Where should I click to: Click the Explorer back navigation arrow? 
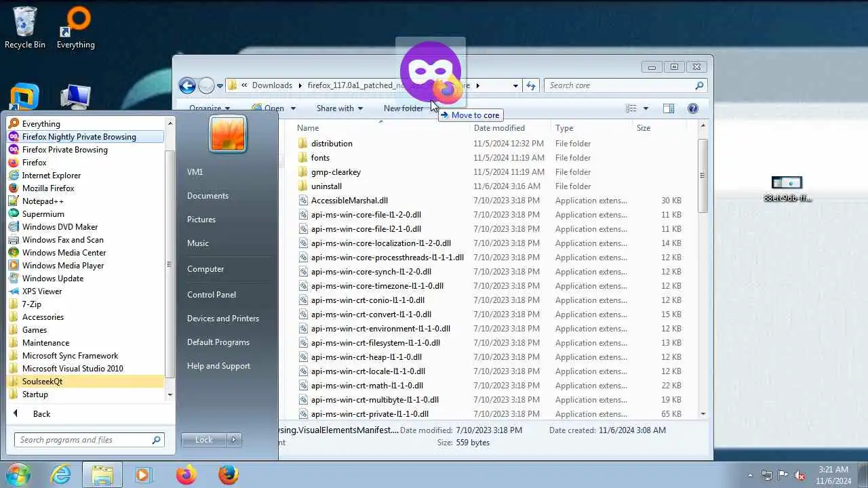coord(187,85)
